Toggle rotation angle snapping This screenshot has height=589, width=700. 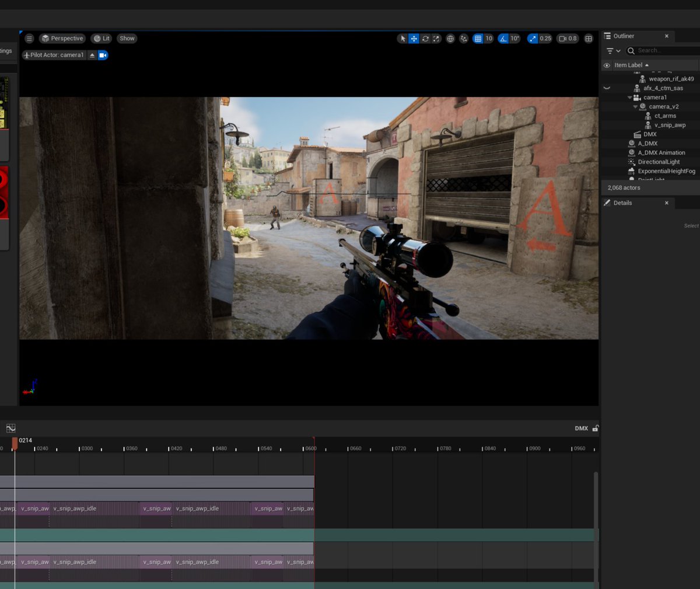coord(503,39)
